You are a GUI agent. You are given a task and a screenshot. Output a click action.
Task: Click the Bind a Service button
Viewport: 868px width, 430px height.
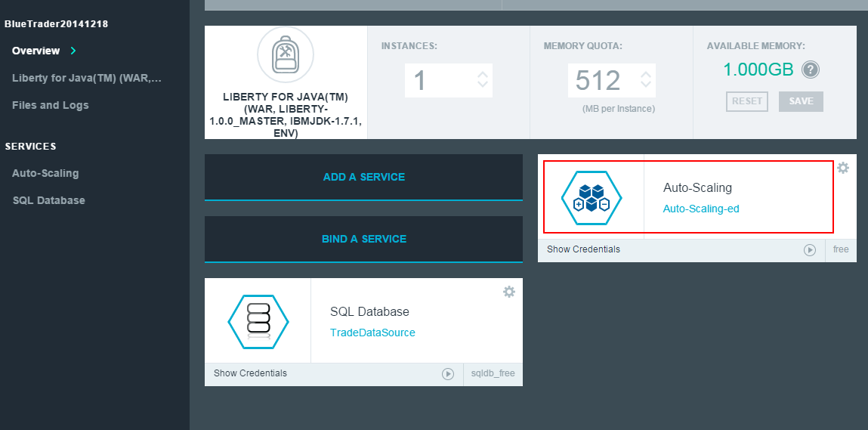click(363, 239)
